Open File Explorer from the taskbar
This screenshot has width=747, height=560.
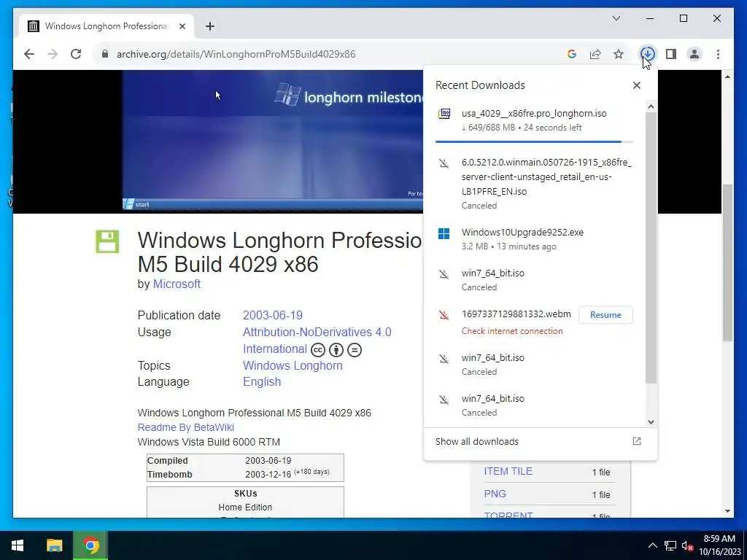(54, 545)
